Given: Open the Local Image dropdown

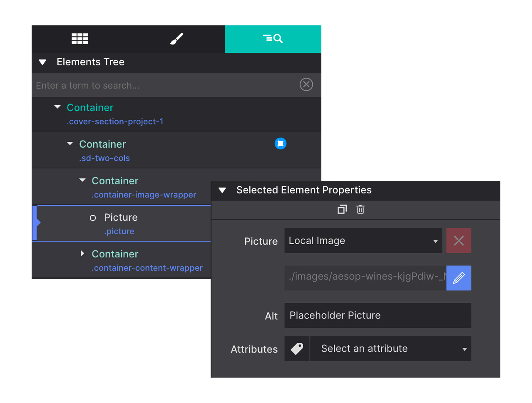Looking at the screenshot, I should coord(363,241).
